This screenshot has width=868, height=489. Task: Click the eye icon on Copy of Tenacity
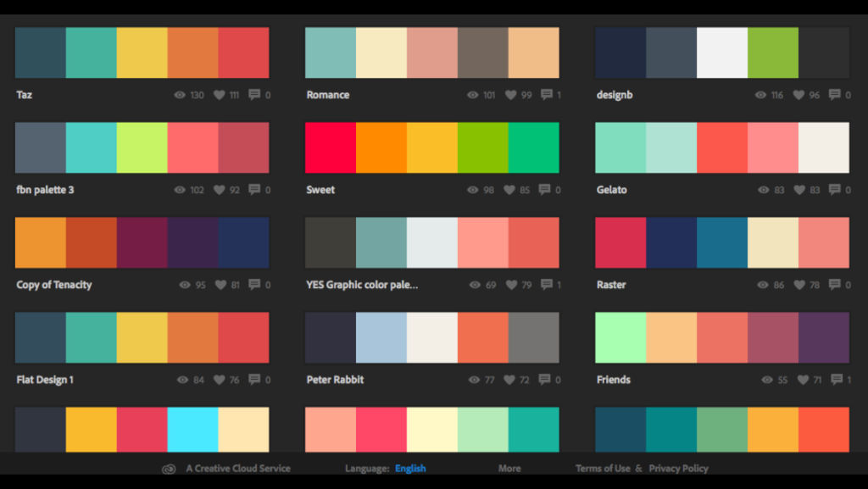coord(183,285)
